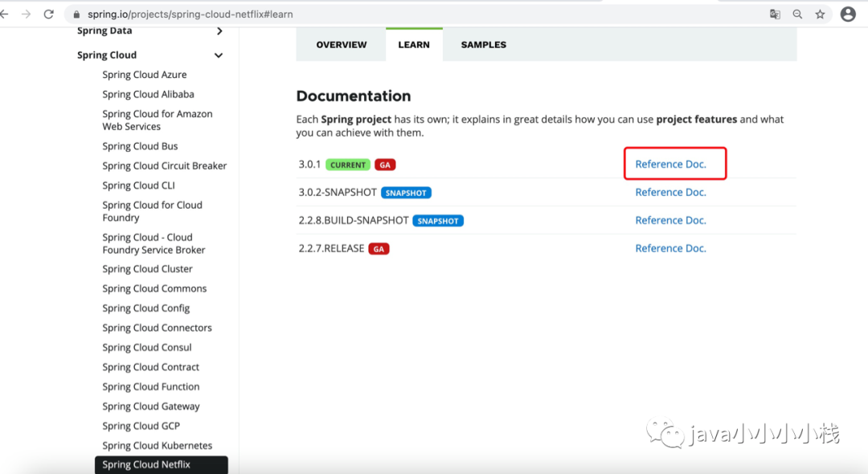Open Reference Doc. for 2.2.7.RELEASE
868x474 pixels.
click(x=670, y=248)
